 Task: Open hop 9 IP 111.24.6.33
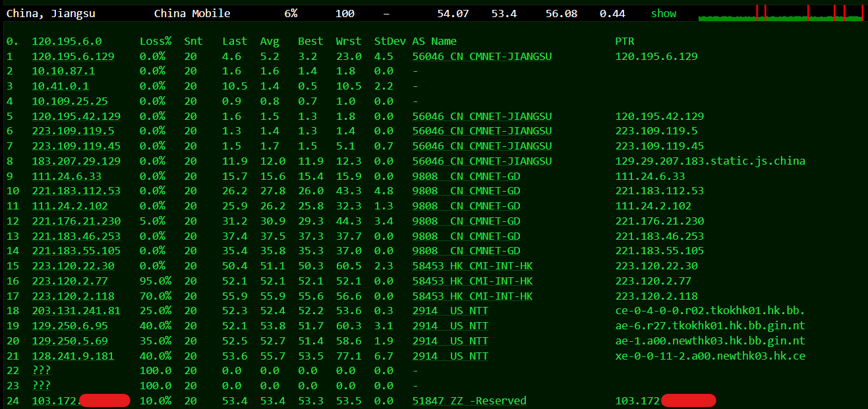coord(67,177)
